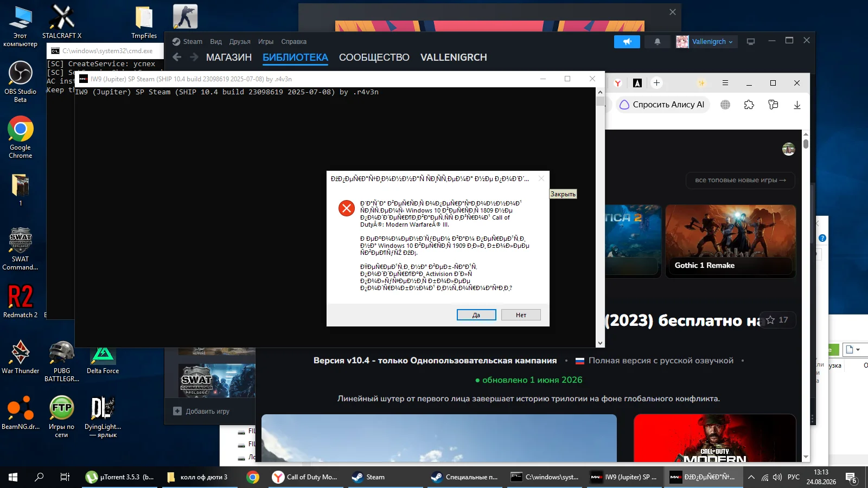Select the folder named 1 on desktop
868x488 pixels.
20,190
